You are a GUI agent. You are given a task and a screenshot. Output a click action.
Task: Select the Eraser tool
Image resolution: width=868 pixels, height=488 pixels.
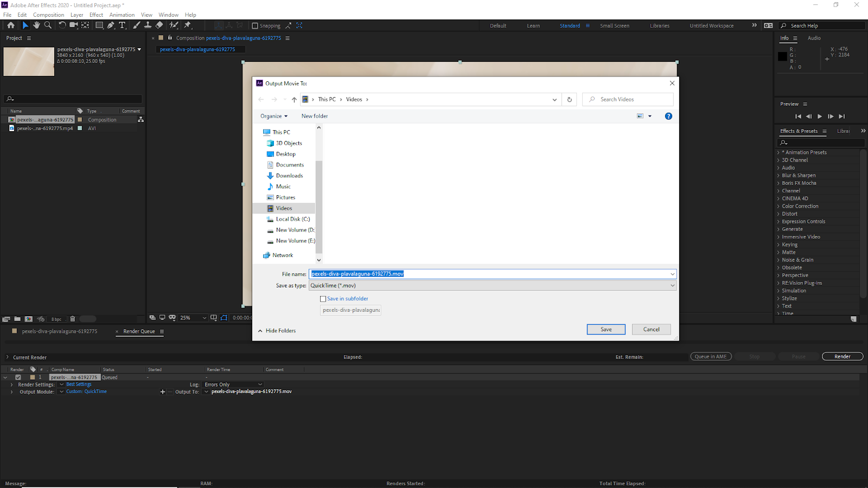click(159, 25)
